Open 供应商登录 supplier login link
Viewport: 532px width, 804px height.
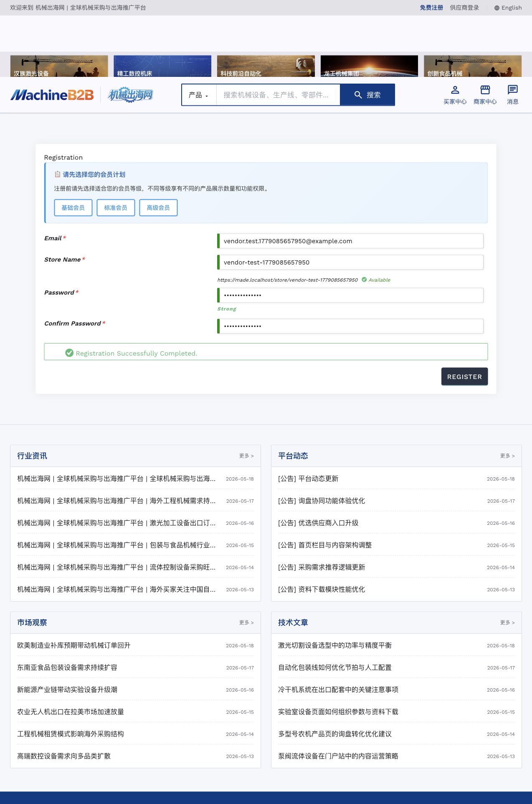point(464,8)
